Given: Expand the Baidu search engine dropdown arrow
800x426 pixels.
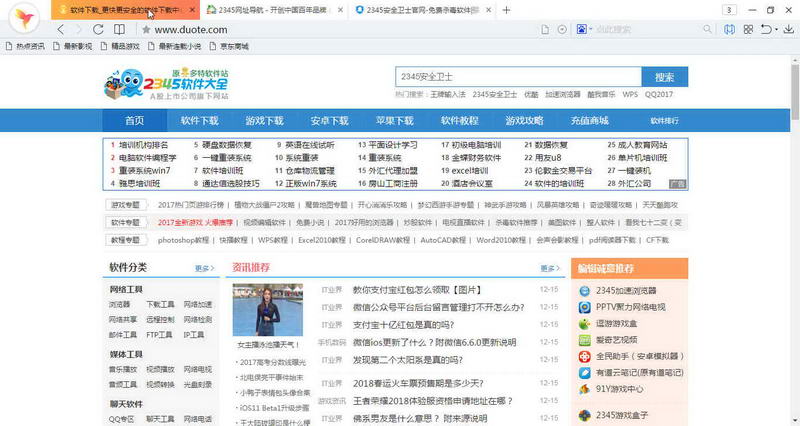Looking at the screenshot, I should 590,30.
